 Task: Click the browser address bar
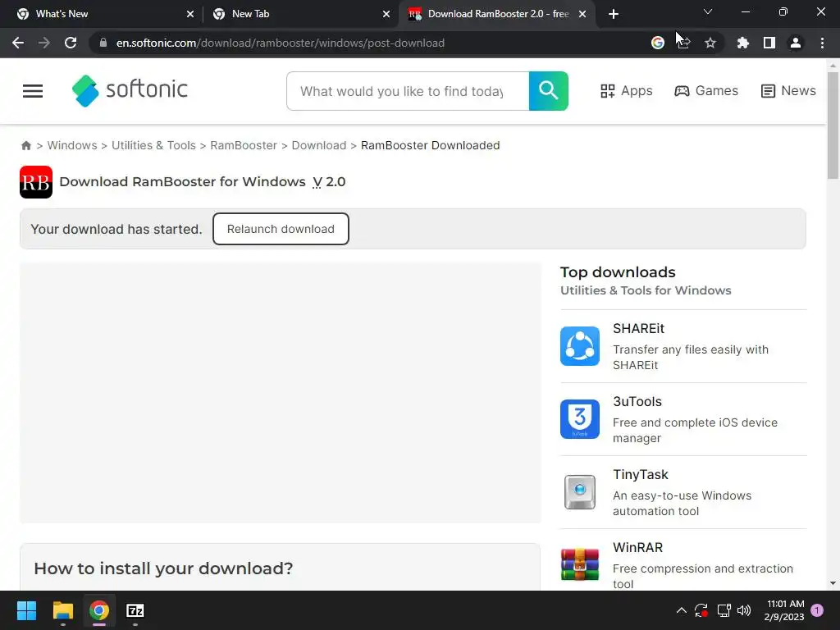pos(370,43)
